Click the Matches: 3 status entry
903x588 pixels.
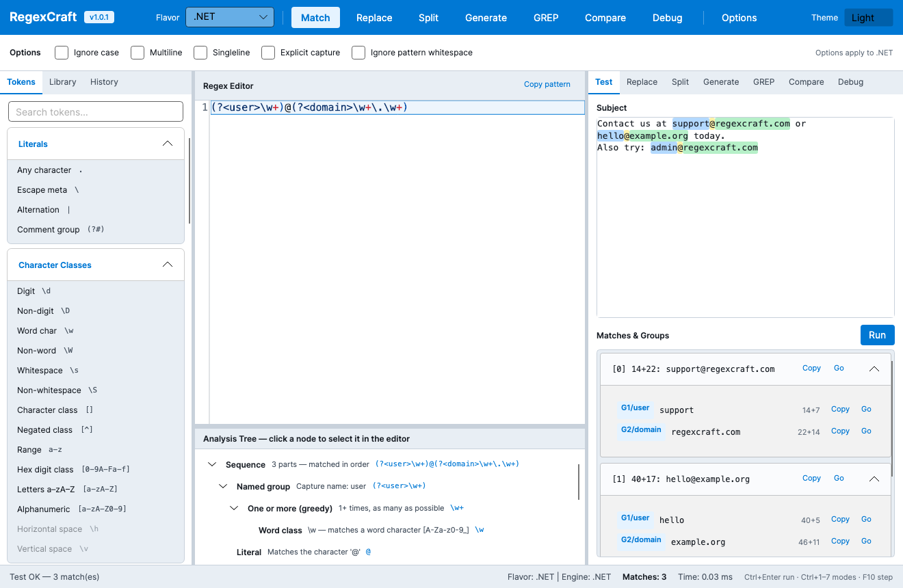[644, 577]
